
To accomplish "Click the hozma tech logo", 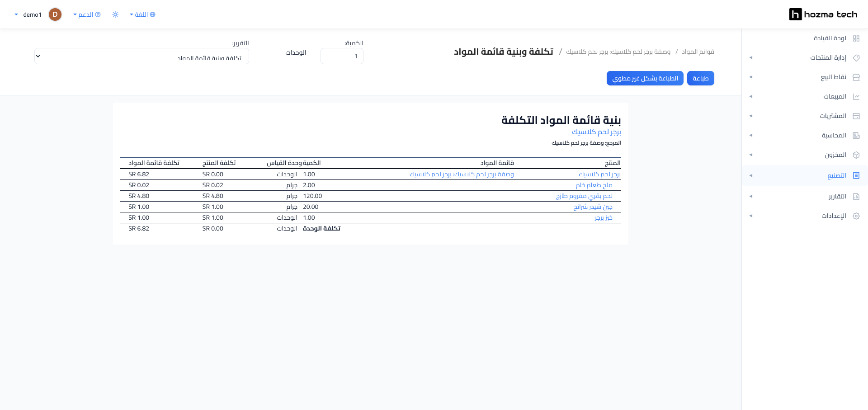I will coord(823,14).
